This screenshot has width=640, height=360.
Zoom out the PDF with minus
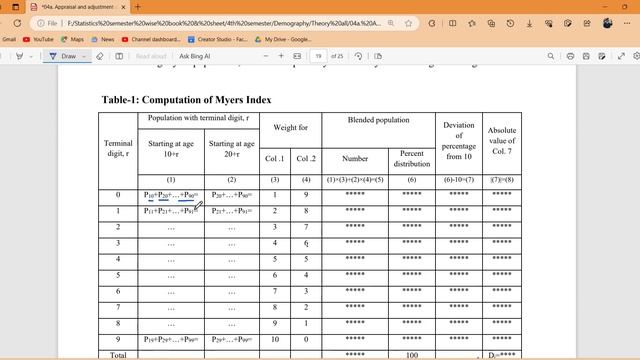point(266,56)
